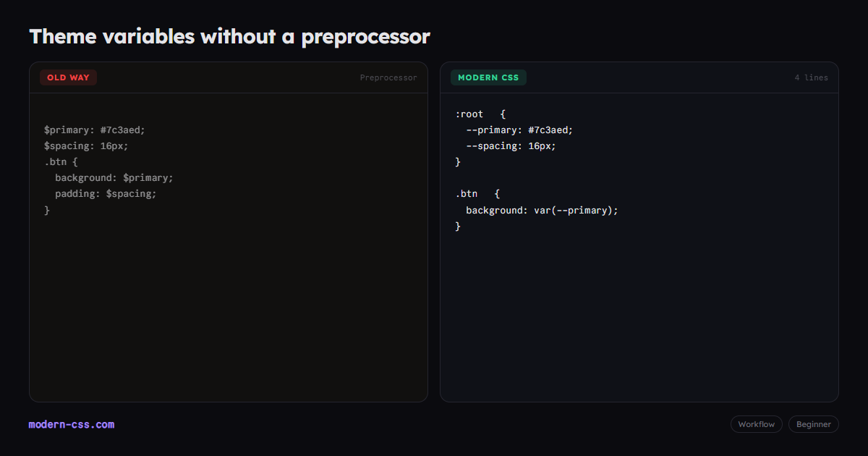This screenshot has width=868, height=456.
Task: Click the page title heading
Action: click(x=229, y=36)
